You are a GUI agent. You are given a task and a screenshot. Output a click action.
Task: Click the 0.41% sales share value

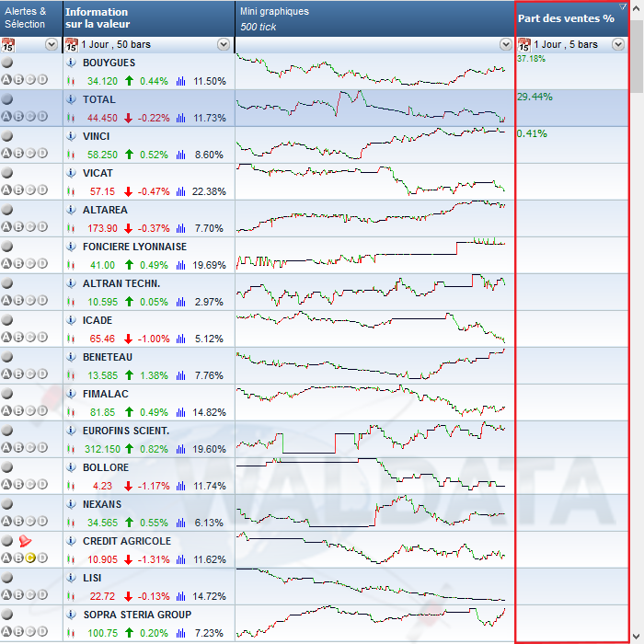tap(532, 133)
